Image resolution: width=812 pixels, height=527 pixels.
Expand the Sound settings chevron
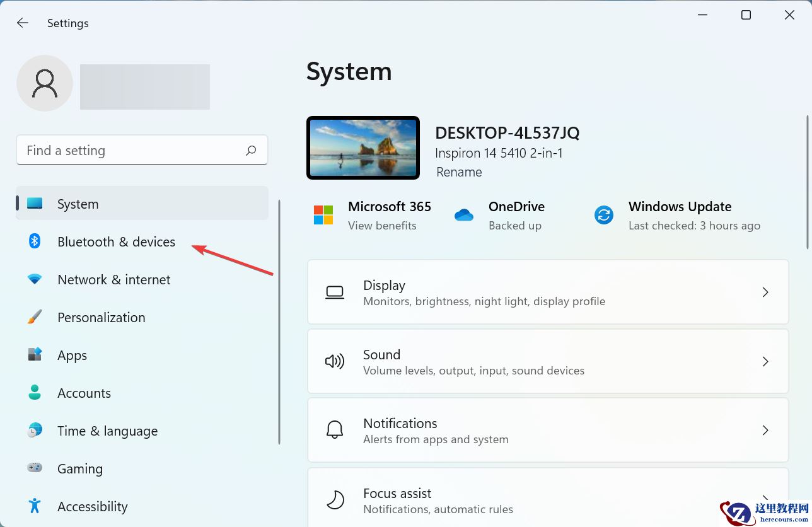click(x=765, y=361)
